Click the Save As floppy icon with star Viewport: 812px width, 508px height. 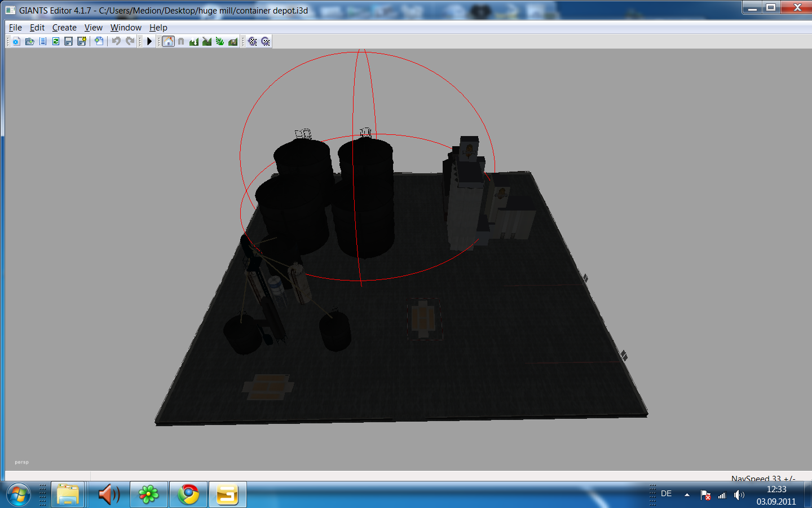pos(82,41)
